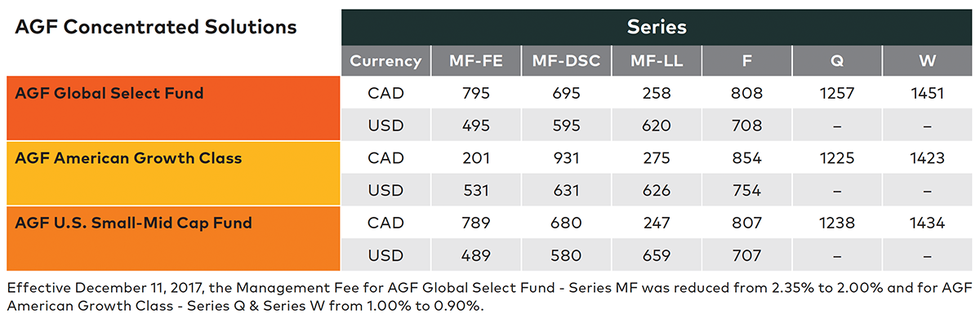Screen dimensions: 980x318
Task: Click fund code 1225 under Q series
Action: click(x=838, y=158)
